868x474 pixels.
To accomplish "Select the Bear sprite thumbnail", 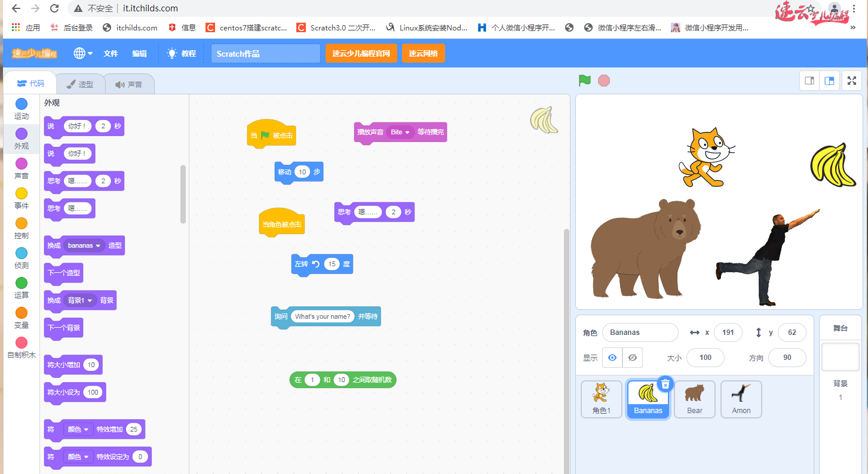I will (694, 399).
